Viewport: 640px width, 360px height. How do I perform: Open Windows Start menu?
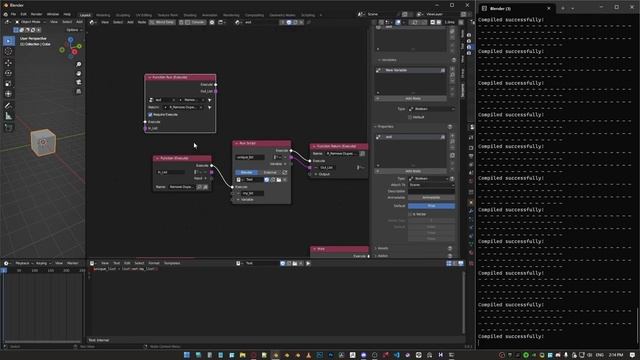[187, 355]
